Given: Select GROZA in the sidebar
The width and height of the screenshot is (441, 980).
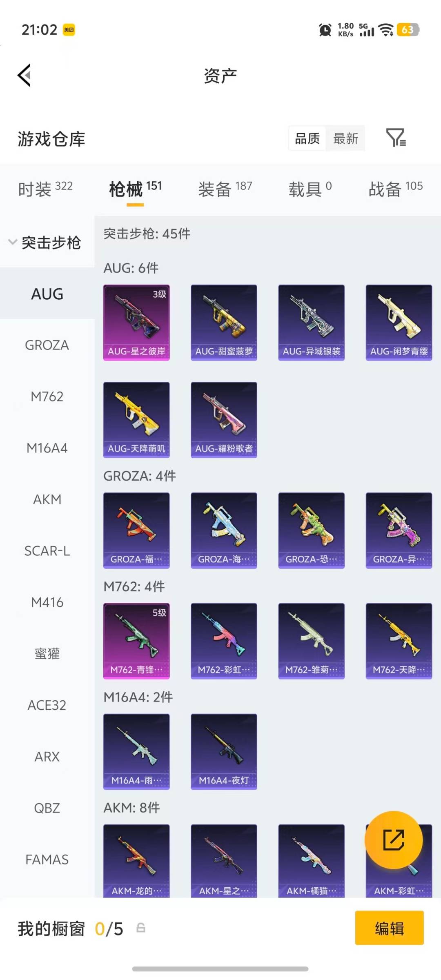Looking at the screenshot, I should [47, 345].
